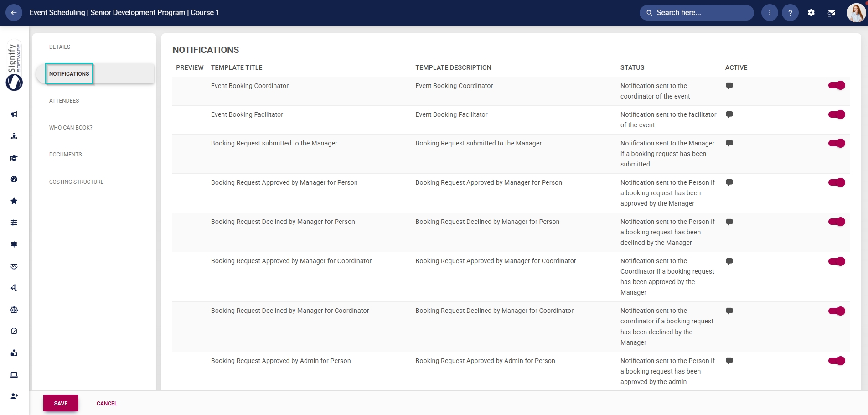The width and height of the screenshot is (868, 415).
Task: Open the Costing Structure tab
Action: coord(77,182)
